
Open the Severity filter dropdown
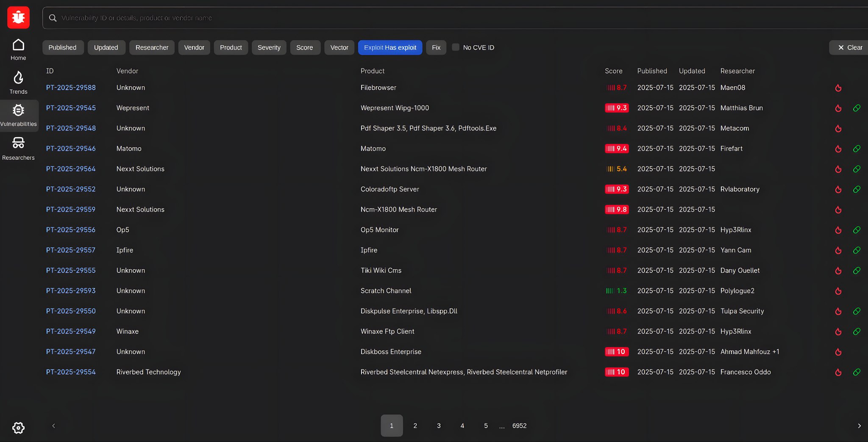pyautogui.click(x=269, y=47)
